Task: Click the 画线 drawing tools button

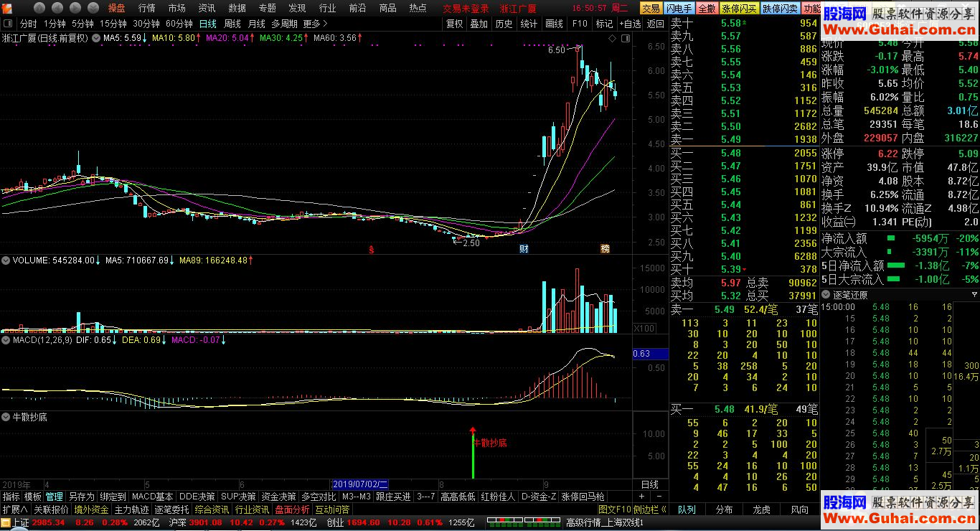Action: (x=554, y=24)
